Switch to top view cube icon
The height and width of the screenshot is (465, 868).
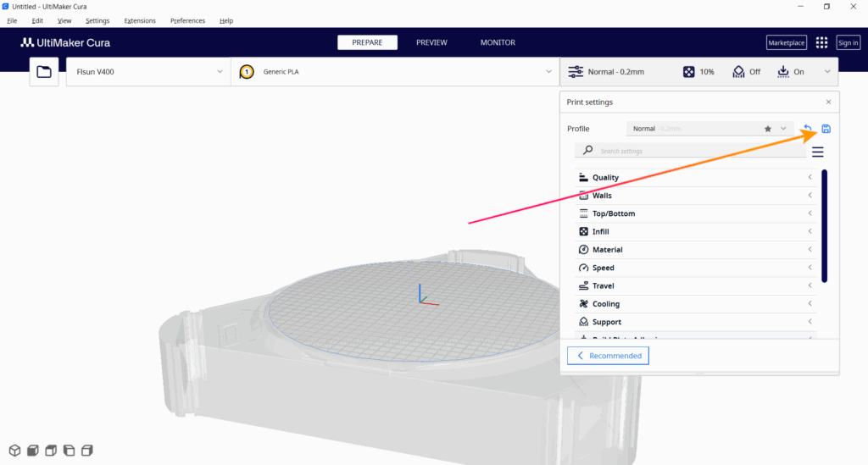tap(51, 450)
